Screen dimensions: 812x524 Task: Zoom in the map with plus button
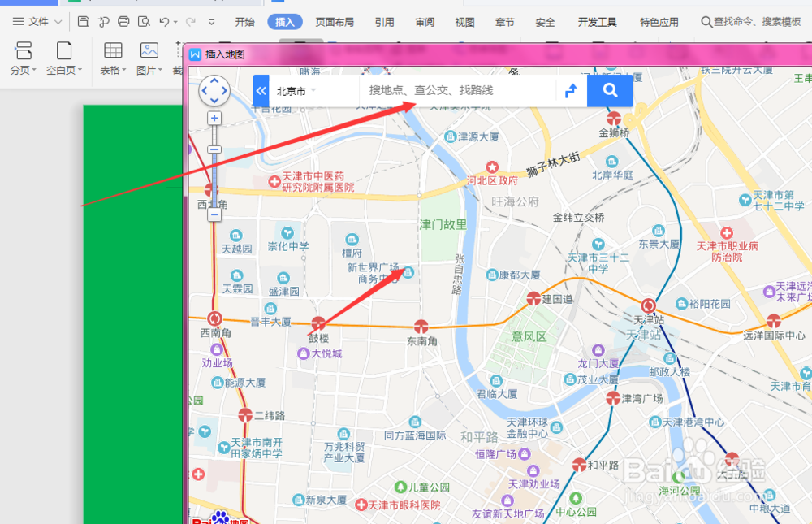pyautogui.click(x=214, y=118)
